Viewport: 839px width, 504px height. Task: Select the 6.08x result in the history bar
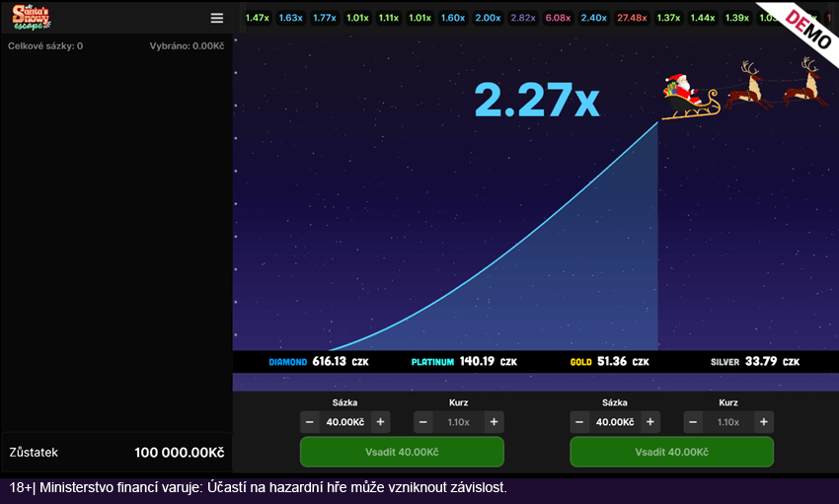click(x=558, y=18)
